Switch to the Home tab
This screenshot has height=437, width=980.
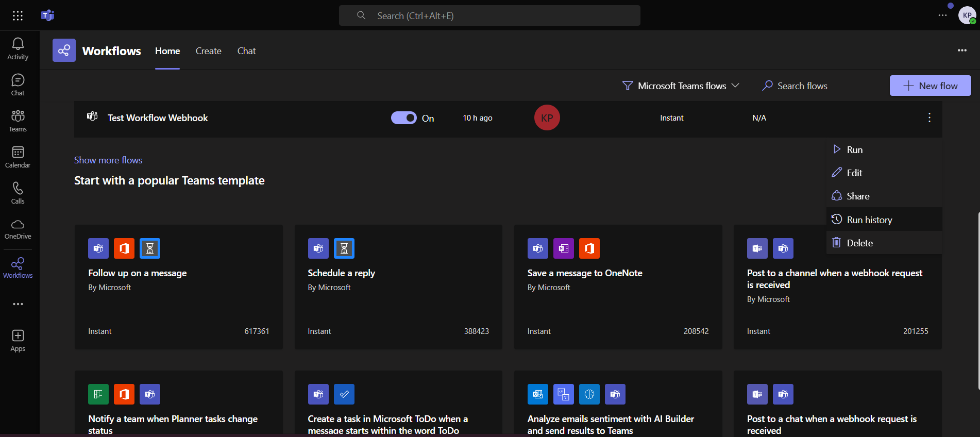tap(167, 51)
